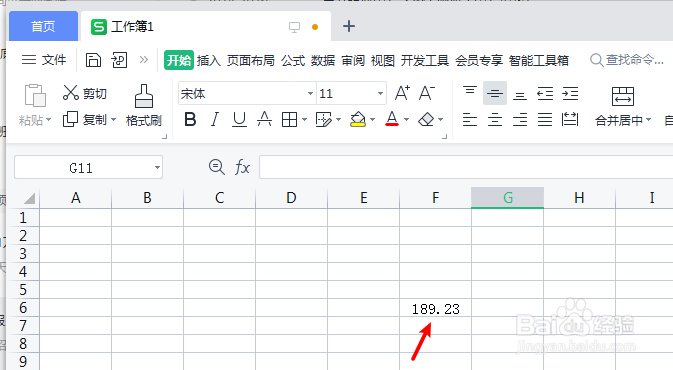This screenshot has width=673, height=370.
Task: Open the font name dropdown 宋体
Action: (310, 93)
